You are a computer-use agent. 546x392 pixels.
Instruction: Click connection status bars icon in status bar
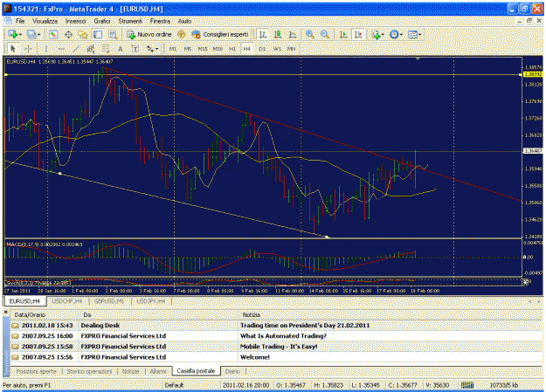(x=467, y=385)
